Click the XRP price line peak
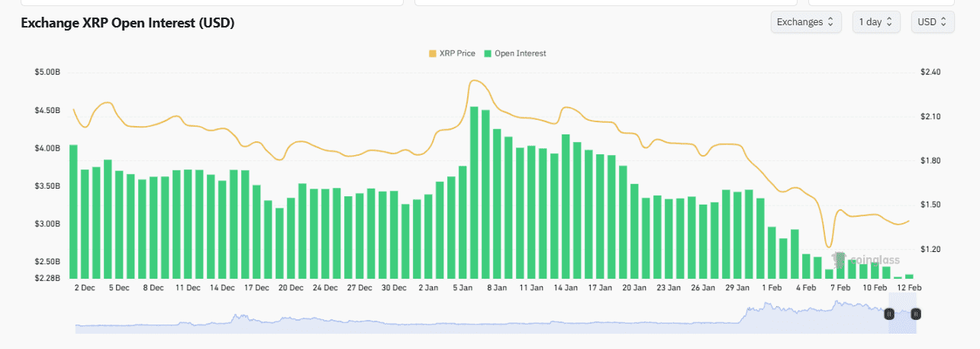980x349 pixels. coord(475,80)
